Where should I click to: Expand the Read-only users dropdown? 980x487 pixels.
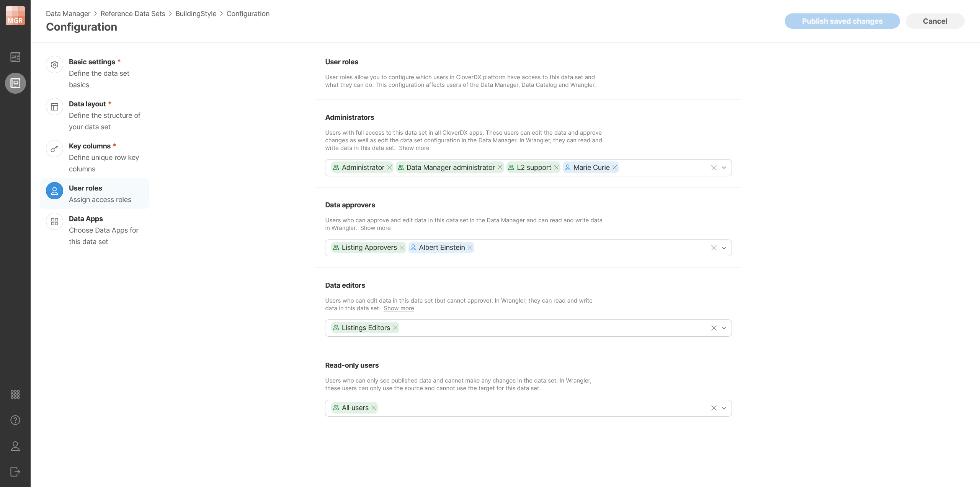pyautogui.click(x=724, y=408)
